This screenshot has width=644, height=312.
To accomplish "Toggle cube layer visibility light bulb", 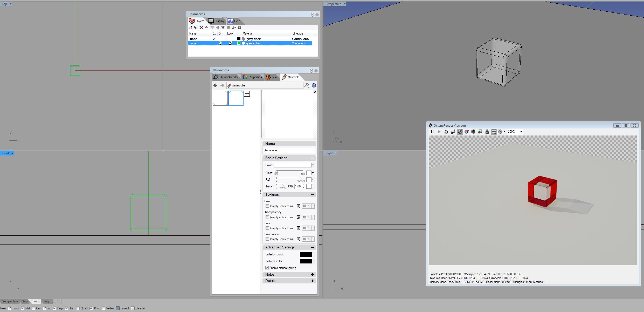I will tap(220, 43).
